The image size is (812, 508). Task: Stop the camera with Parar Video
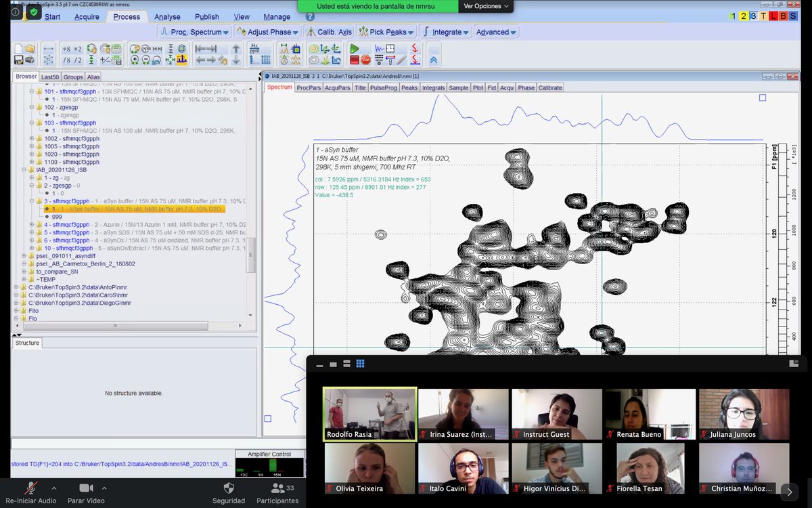[87, 492]
